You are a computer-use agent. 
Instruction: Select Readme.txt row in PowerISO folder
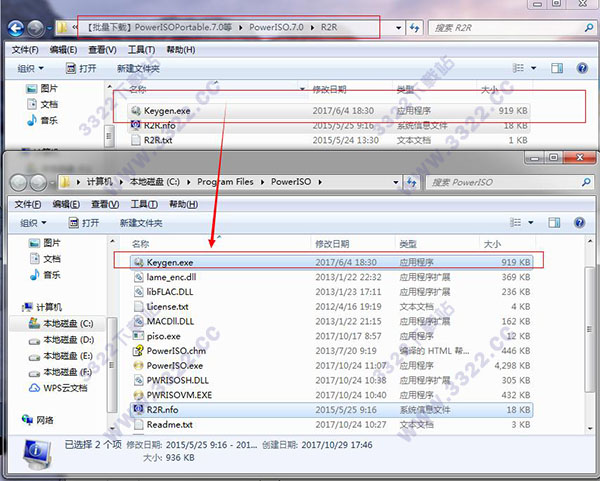tap(331, 424)
